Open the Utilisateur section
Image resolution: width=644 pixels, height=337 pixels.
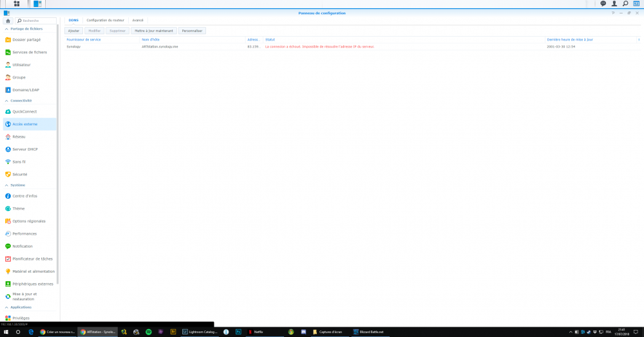coord(30,65)
